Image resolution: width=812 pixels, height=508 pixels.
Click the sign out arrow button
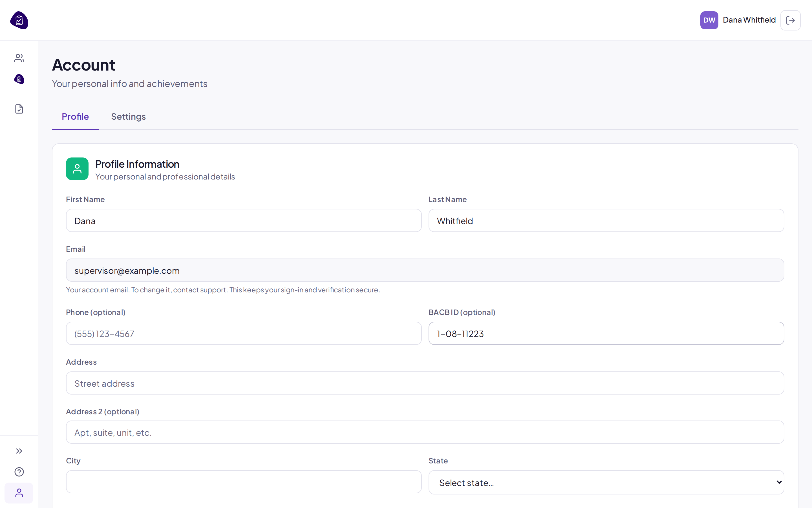coord(790,20)
